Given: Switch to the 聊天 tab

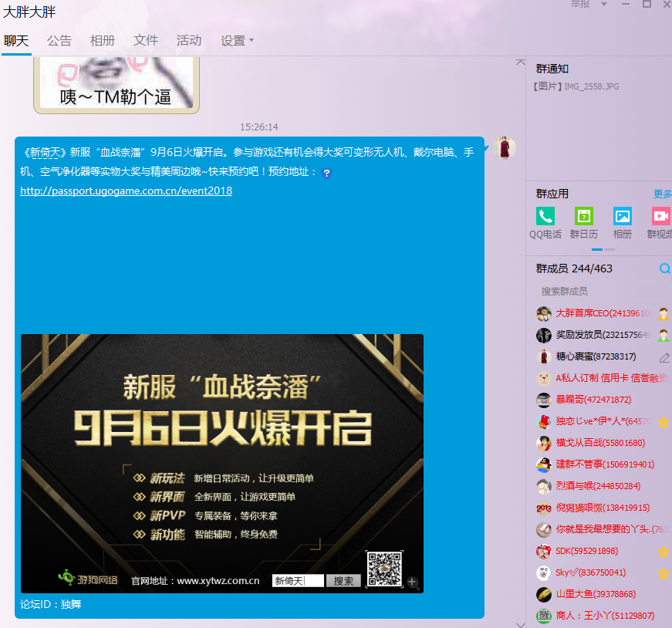Looking at the screenshot, I should [16, 41].
